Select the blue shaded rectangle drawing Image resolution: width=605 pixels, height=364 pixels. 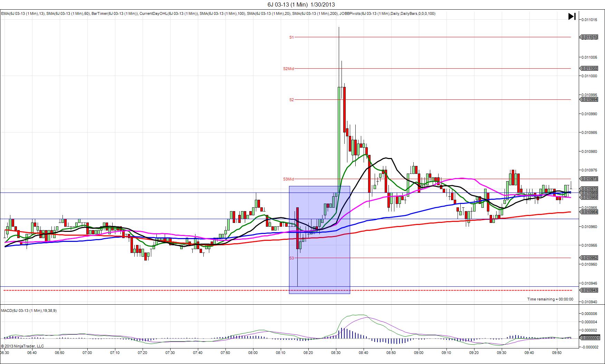pos(319,240)
